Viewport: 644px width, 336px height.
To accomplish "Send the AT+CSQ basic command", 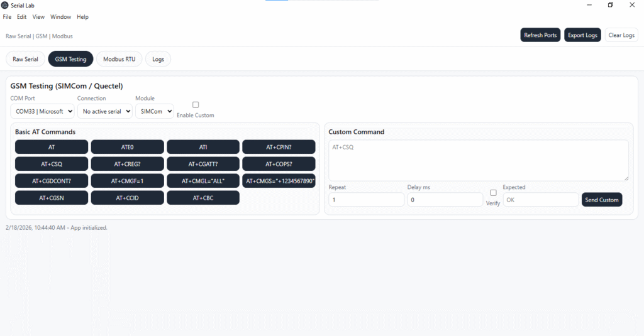I will (x=52, y=164).
